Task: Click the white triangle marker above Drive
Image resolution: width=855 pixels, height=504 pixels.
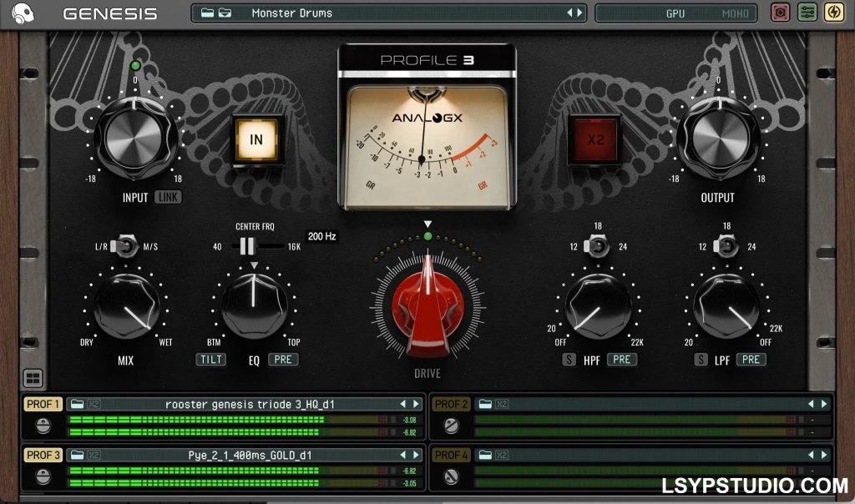Action: click(428, 224)
